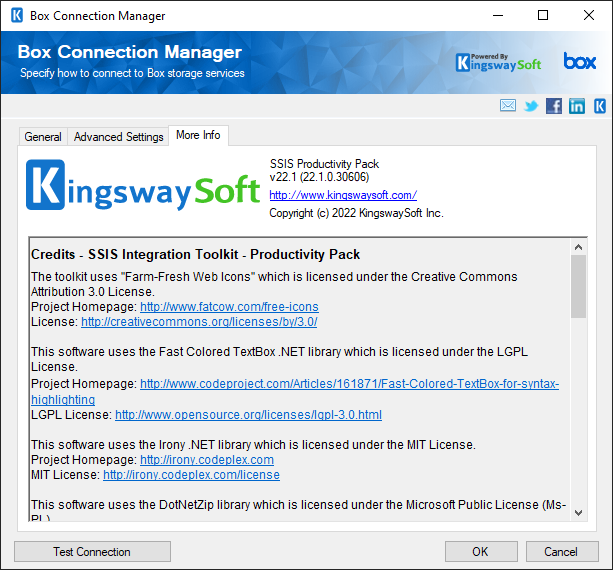Open the Creative Commons license link
The height and width of the screenshot is (570, 613).
tap(199, 322)
